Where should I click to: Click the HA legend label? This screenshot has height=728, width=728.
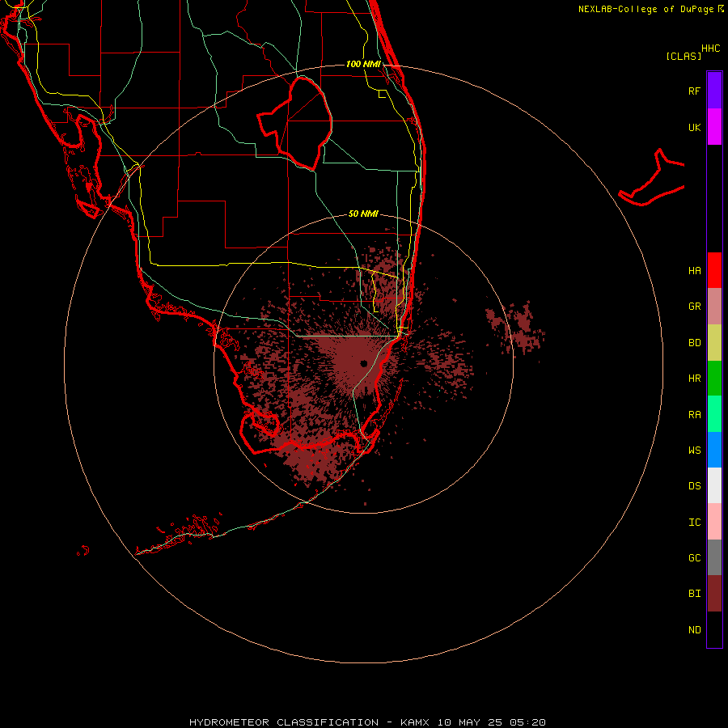pos(694,271)
